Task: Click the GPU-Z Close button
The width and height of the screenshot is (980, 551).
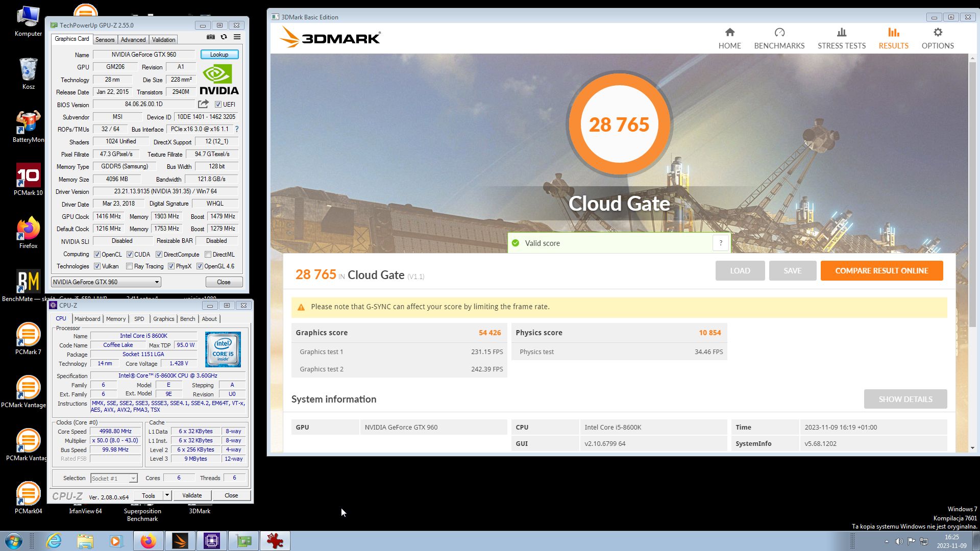Action: pos(224,282)
